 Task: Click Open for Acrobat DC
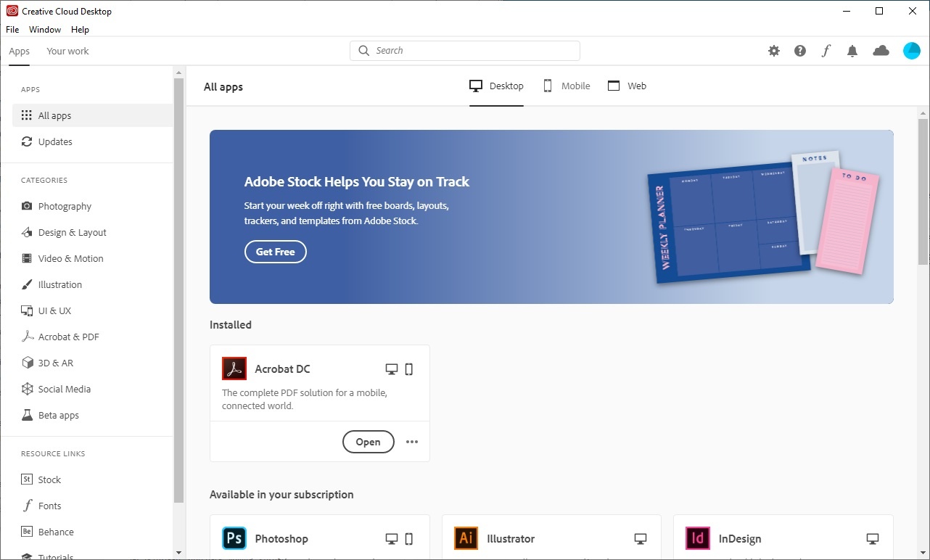pos(368,442)
